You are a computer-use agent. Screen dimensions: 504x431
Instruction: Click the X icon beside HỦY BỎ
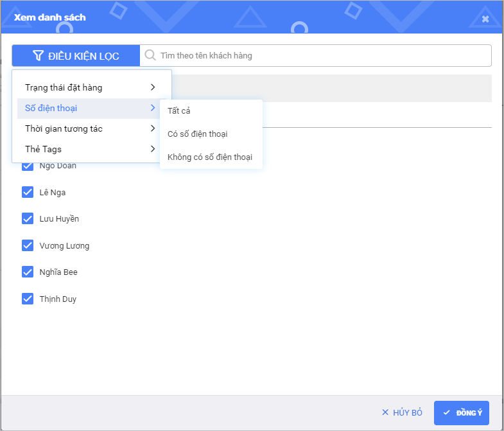tap(385, 412)
